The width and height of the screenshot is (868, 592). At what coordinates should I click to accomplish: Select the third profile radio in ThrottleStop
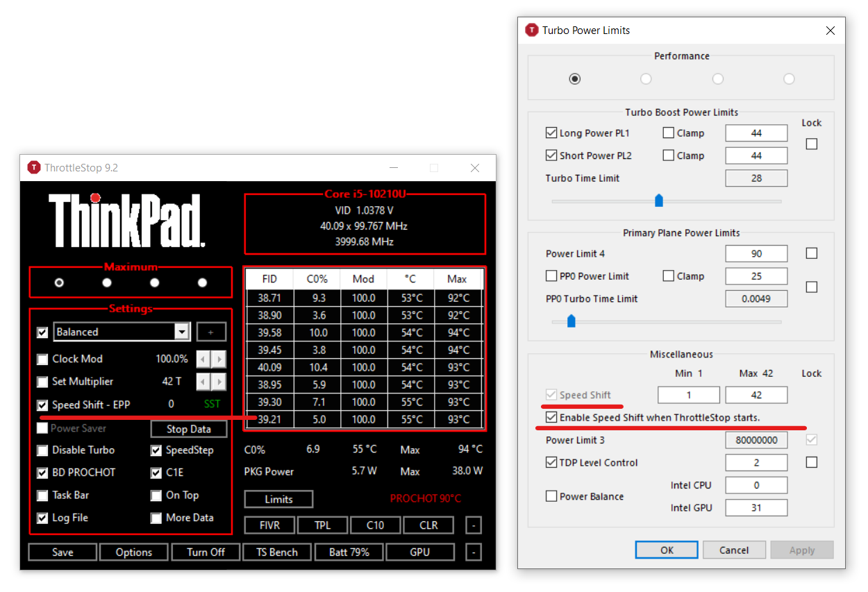(154, 282)
